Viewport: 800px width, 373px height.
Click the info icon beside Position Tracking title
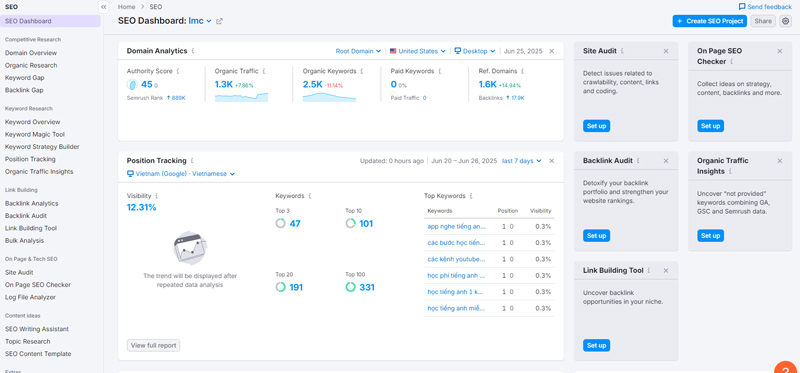click(192, 161)
